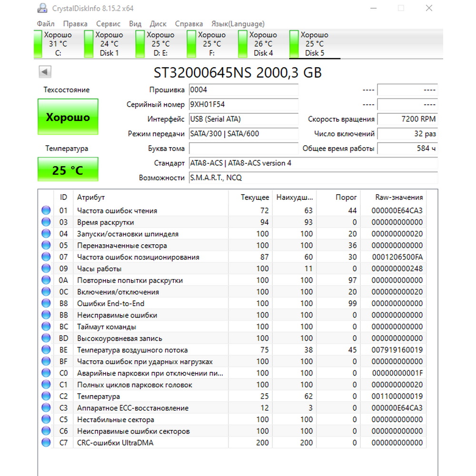476x476 pixels.
Task: Click the Прошивка field showing 0004
Action: click(243, 90)
